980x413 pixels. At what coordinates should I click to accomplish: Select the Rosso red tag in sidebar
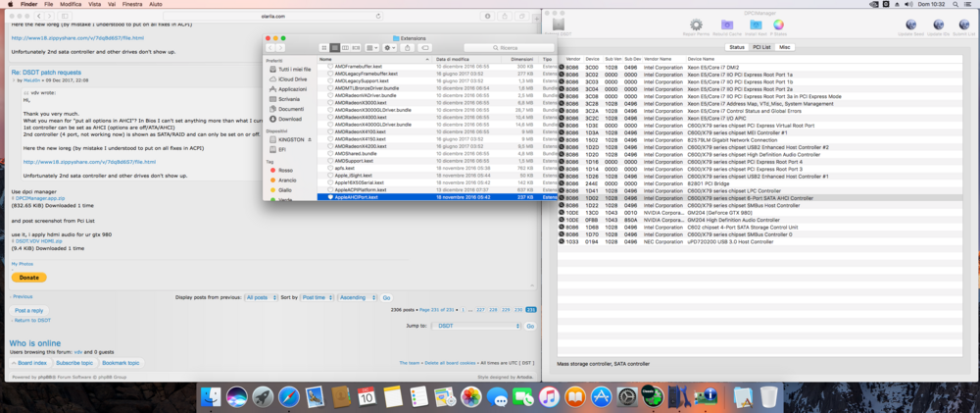click(285, 170)
